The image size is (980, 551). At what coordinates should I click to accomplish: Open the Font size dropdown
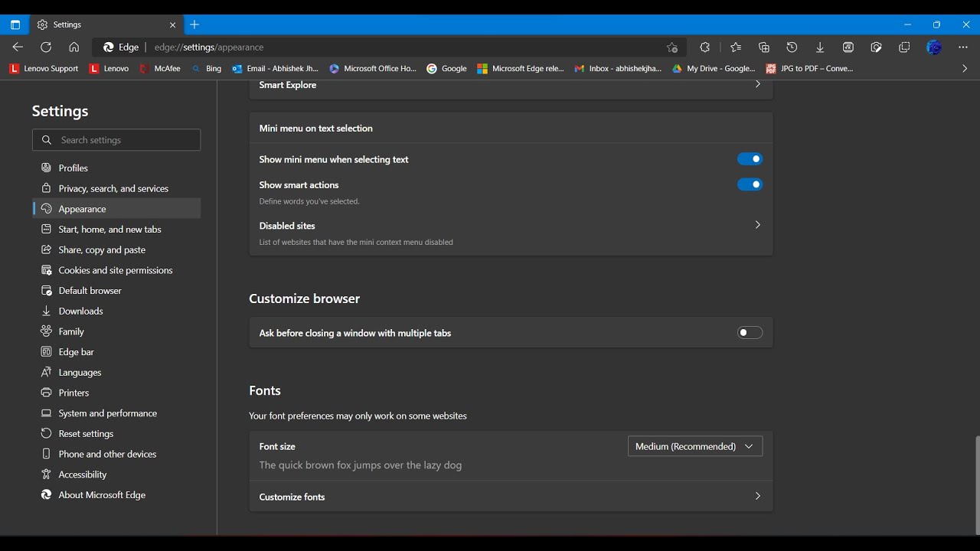pyautogui.click(x=694, y=446)
